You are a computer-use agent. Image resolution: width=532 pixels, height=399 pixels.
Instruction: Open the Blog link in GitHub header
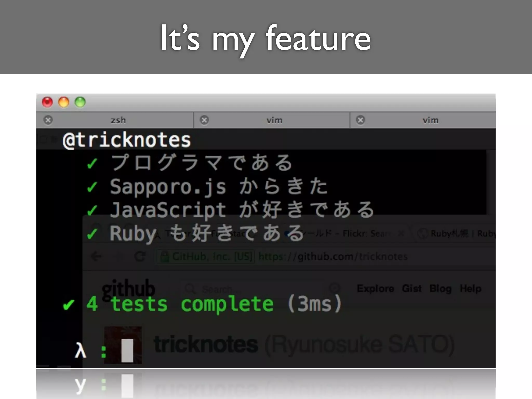coord(441,289)
